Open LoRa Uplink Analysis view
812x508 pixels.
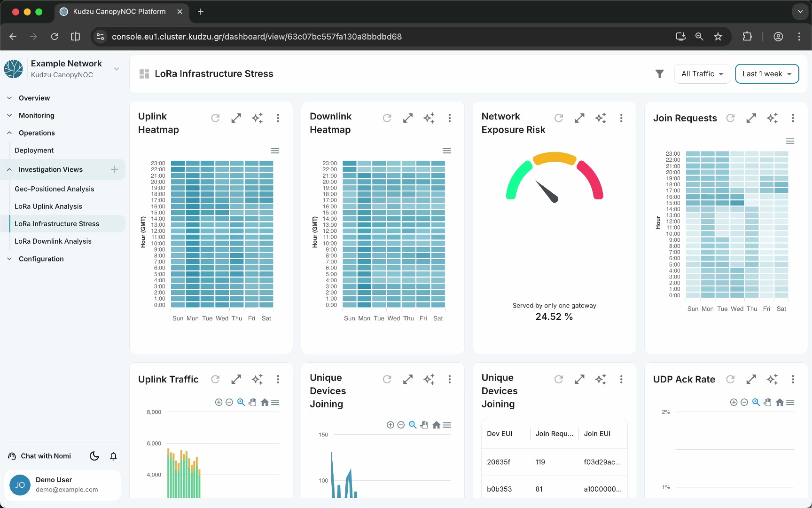pyautogui.click(x=48, y=206)
